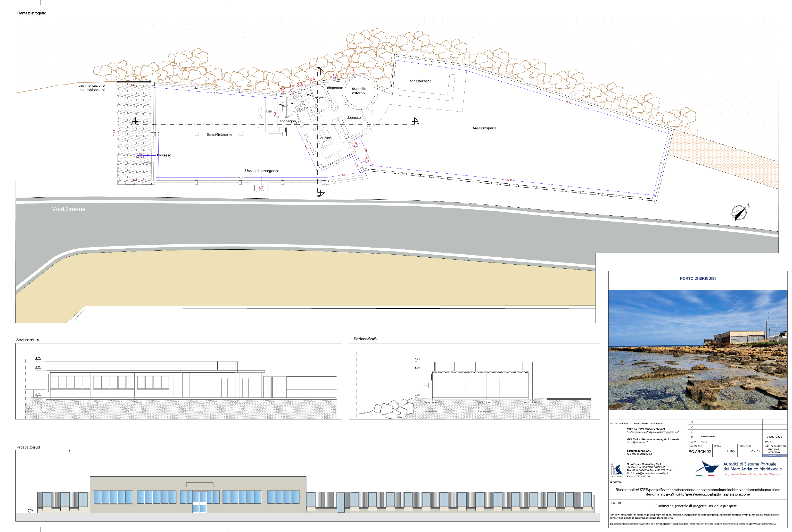Image resolution: width=792 pixels, height=532 pixels.
Task: Click the 'antibagno' room label
Action: tap(287, 121)
